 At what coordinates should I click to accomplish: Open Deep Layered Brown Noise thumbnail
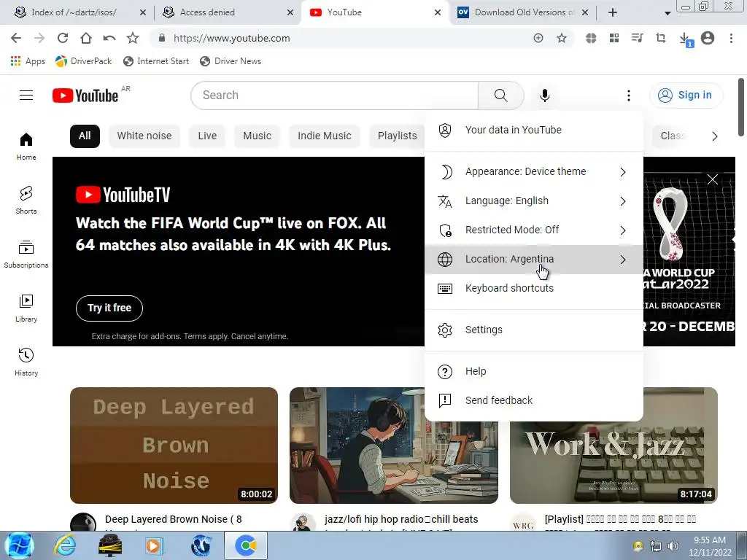coord(174,446)
